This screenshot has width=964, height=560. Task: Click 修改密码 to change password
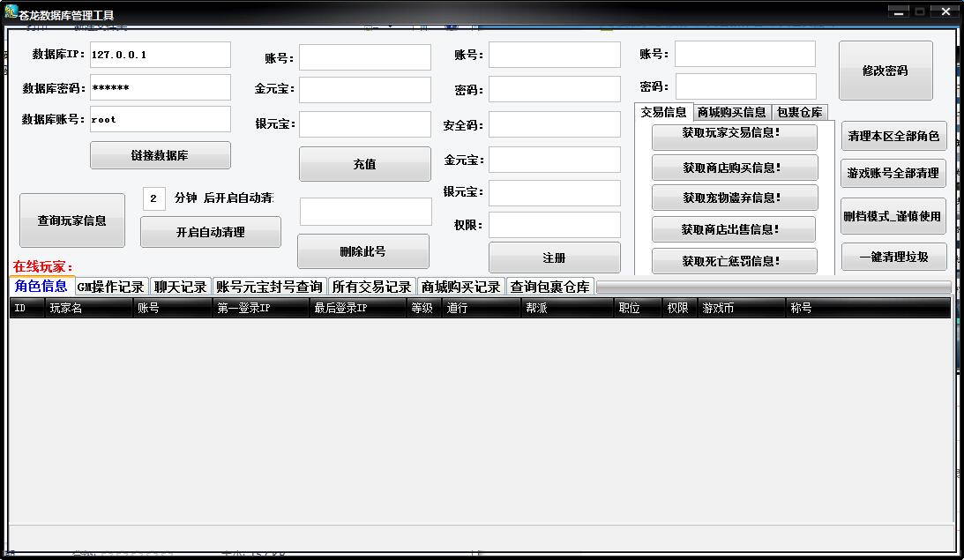(x=885, y=71)
